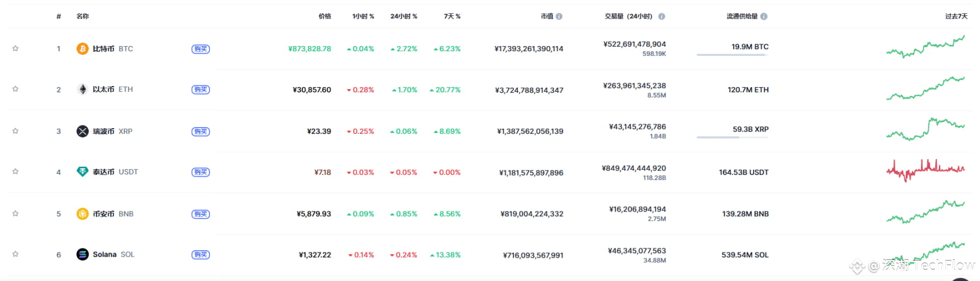Sort table by 价格 column header

point(325,17)
